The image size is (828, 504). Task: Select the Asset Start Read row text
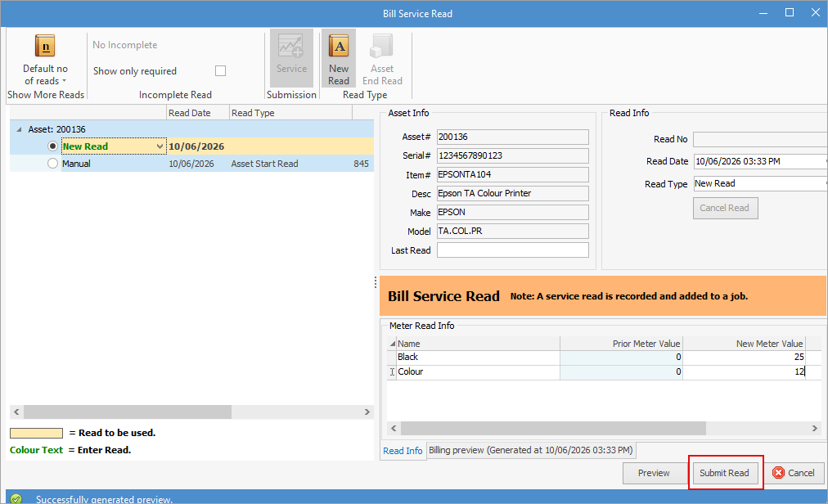pos(264,164)
